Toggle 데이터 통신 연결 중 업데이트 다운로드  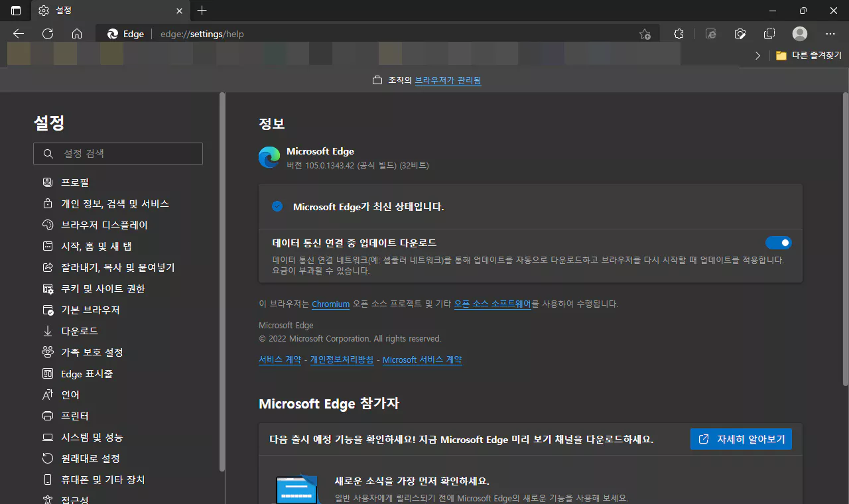click(778, 243)
